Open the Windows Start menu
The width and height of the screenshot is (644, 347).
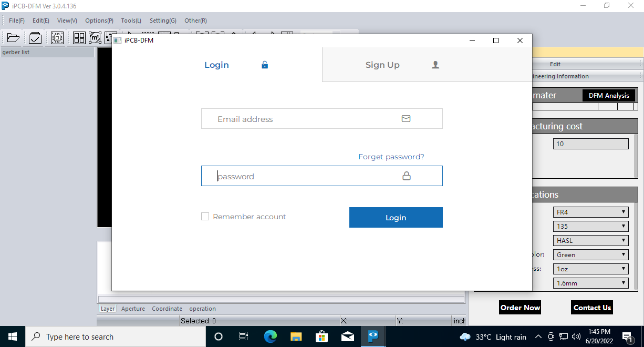(13, 336)
